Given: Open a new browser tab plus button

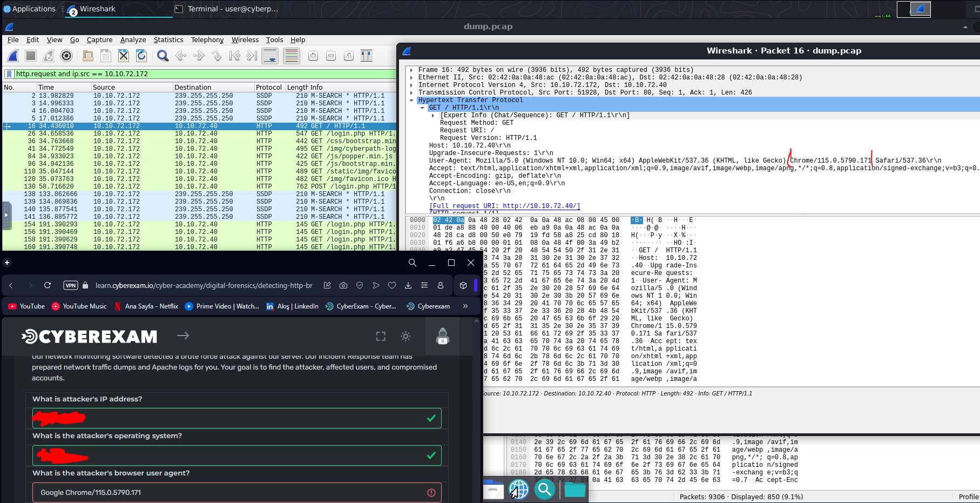Looking at the screenshot, I should (x=7, y=263).
